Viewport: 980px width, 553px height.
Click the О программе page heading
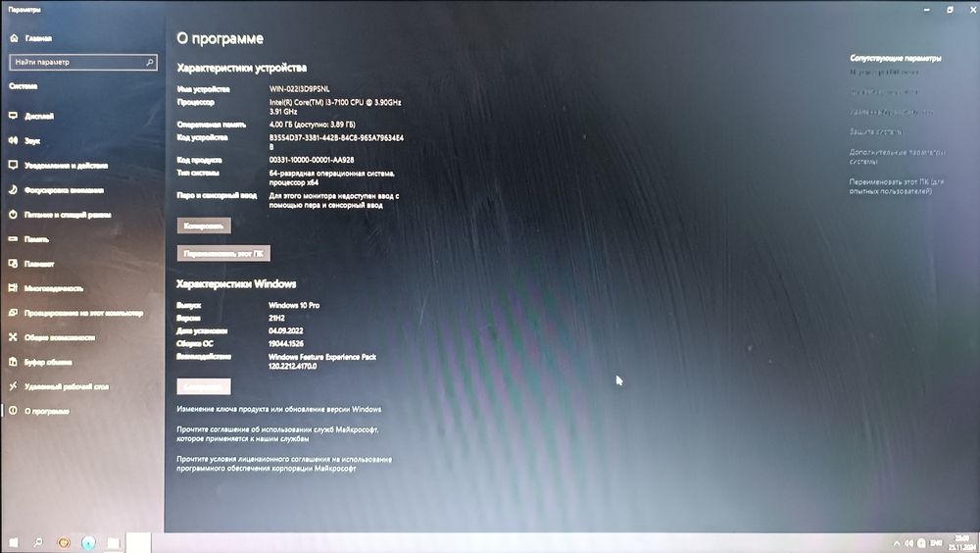pos(220,38)
